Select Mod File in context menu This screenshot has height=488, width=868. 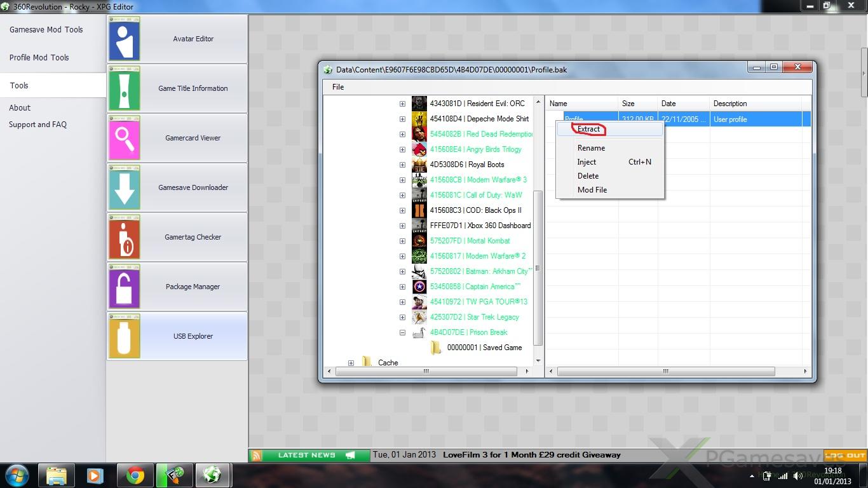click(x=592, y=190)
